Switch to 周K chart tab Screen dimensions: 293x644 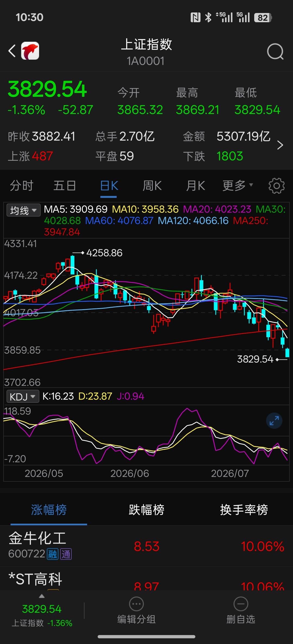(x=152, y=186)
